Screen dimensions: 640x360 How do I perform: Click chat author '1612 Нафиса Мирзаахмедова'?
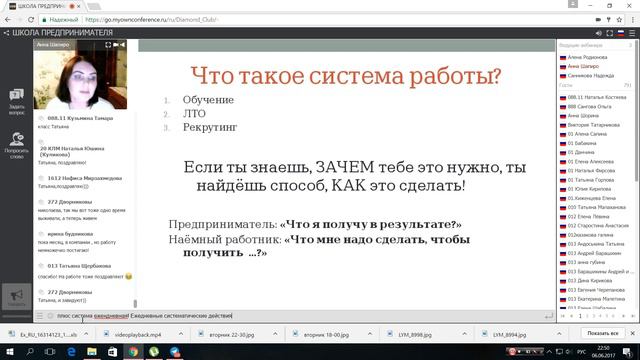84,178
